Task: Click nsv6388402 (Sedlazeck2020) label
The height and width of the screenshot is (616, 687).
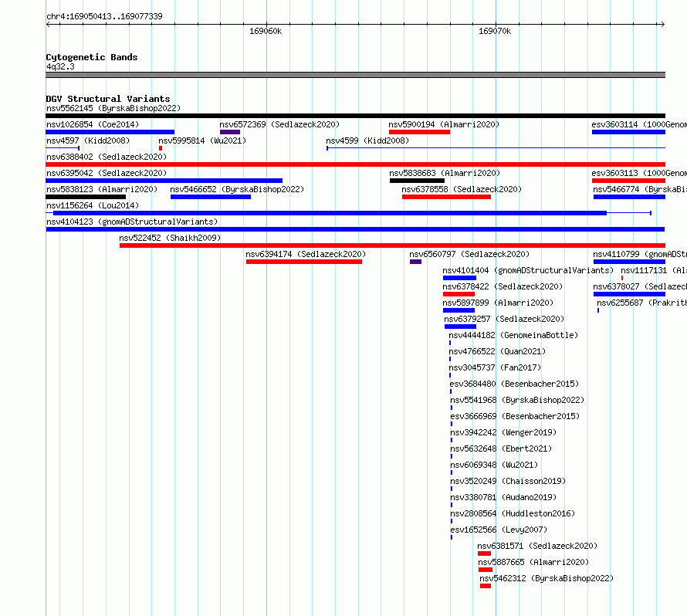Action: click(x=107, y=157)
